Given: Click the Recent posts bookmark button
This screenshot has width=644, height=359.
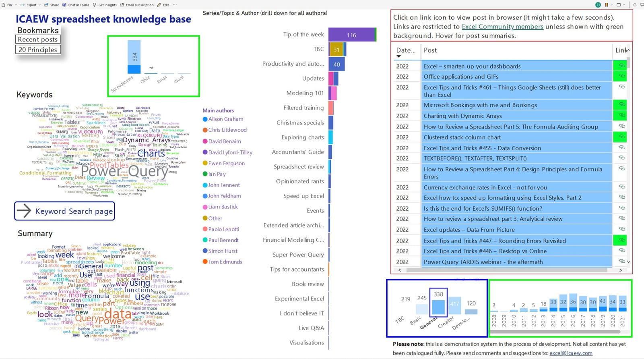Looking at the screenshot, I should (x=38, y=39).
